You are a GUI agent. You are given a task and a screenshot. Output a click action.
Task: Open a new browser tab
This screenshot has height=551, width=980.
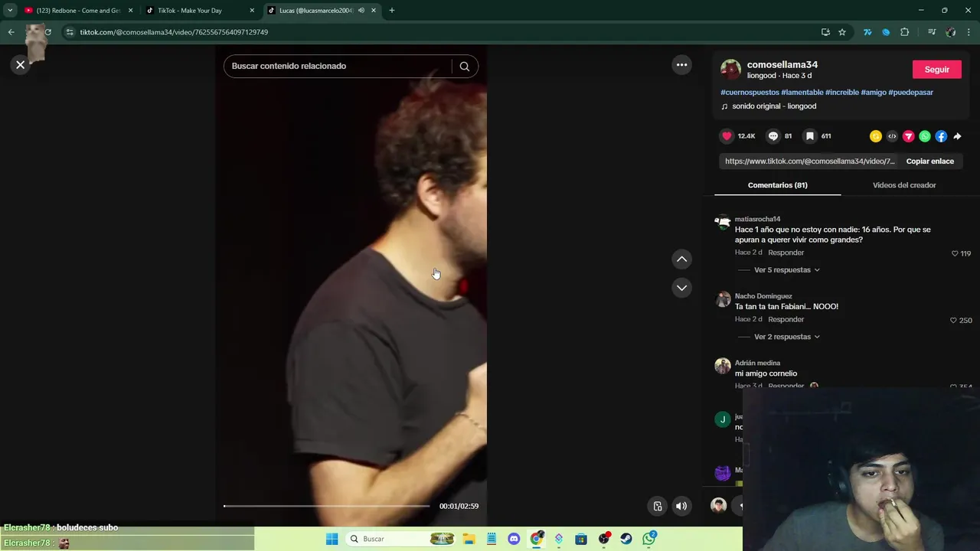(392, 11)
